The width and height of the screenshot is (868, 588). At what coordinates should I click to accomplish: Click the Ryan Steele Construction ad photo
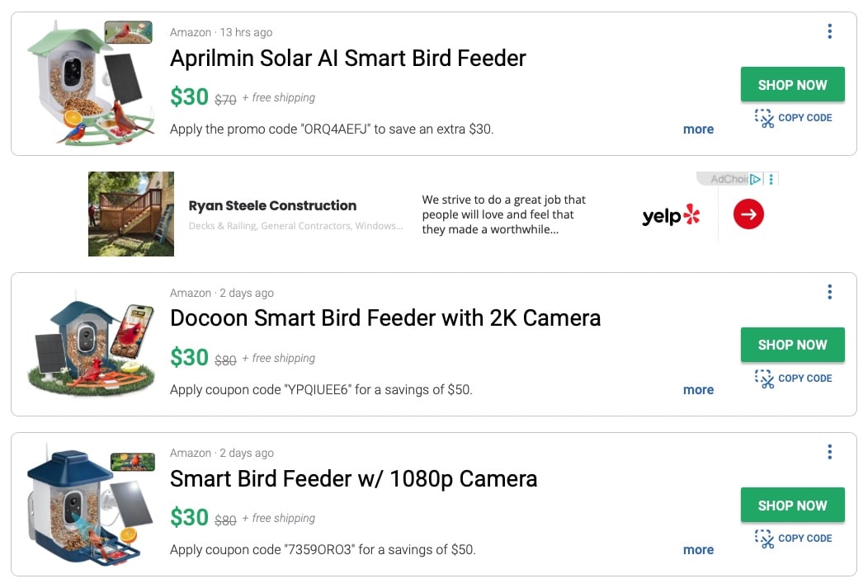coord(131,214)
